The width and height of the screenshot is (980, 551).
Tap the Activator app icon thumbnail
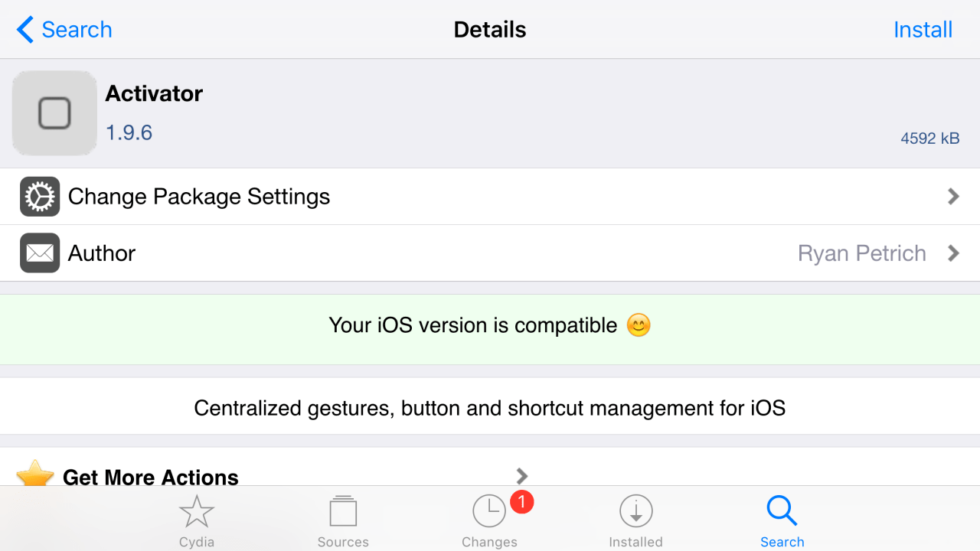(x=54, y=112)
